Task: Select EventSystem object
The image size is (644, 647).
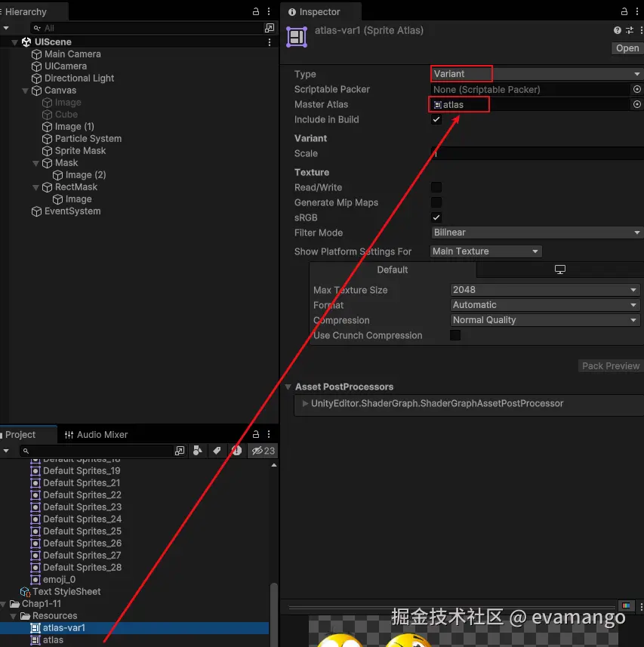Action: 72,211
